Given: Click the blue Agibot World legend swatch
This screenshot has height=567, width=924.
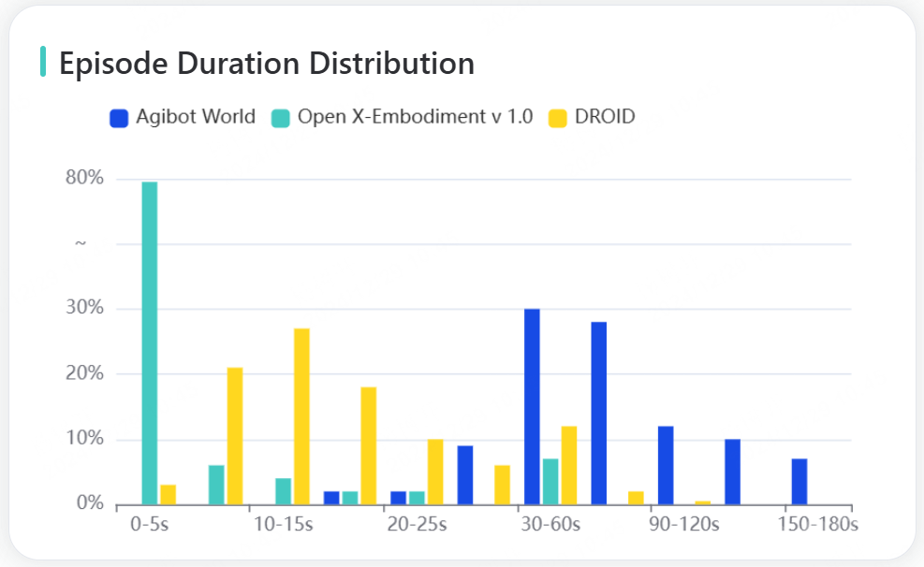Looking at the screenshot, I should pyautogui.click(x=119, y=118).
